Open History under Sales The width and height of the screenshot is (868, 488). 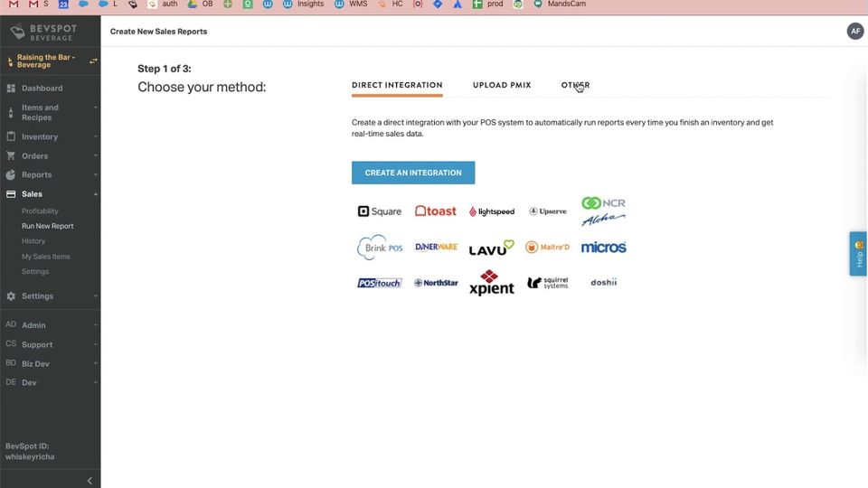tap(33, 240)
